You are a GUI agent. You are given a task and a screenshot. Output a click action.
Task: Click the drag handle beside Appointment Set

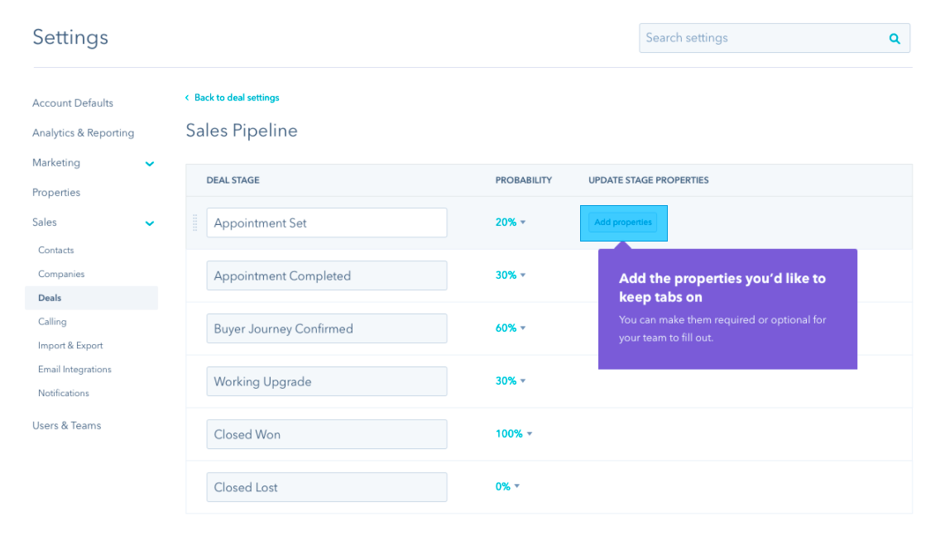click(x=195, y=223)
